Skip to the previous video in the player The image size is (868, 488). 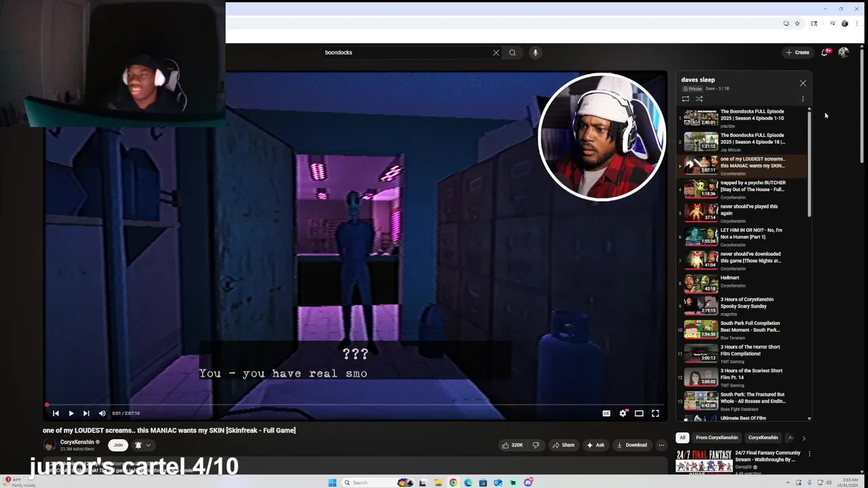(x=56, y=413)
